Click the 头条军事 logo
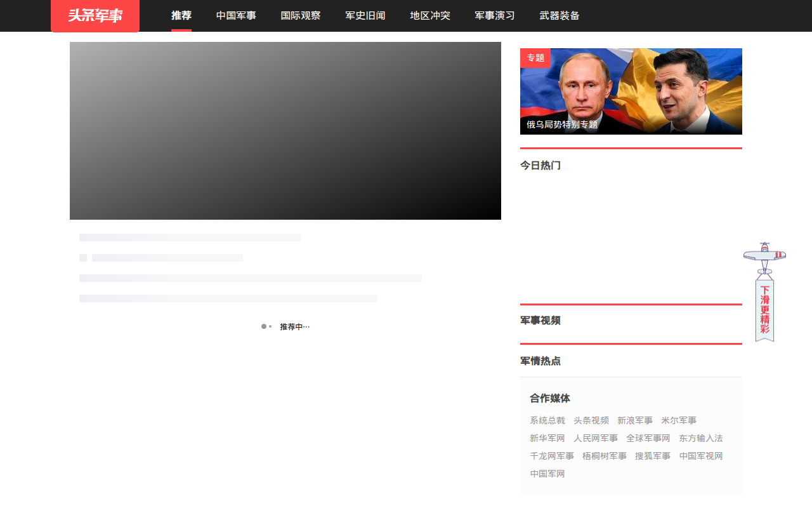Image resolution: width=812 pixels, height=508 pixels. [95, 16]
